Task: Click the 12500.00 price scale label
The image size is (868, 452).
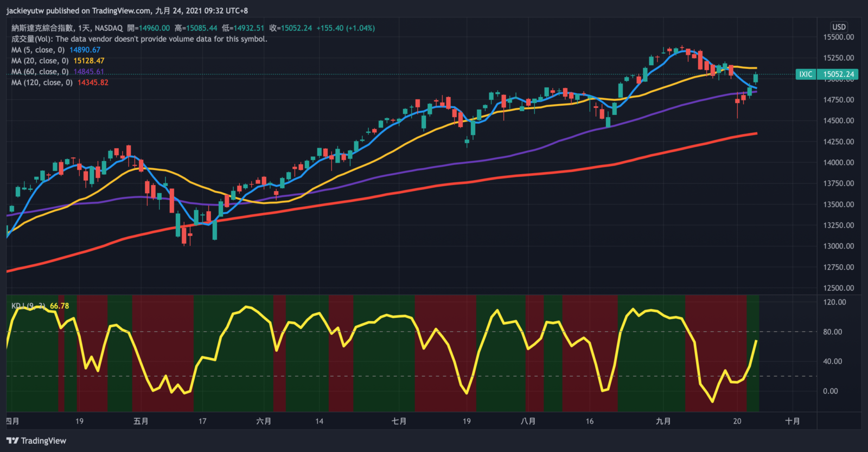Action: click(x=838, y=288)
